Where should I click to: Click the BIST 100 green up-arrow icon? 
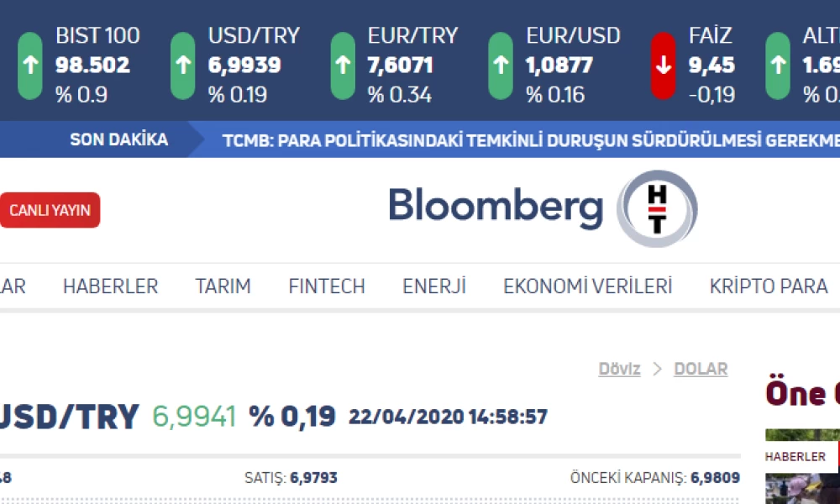click(x=30, y=66)
